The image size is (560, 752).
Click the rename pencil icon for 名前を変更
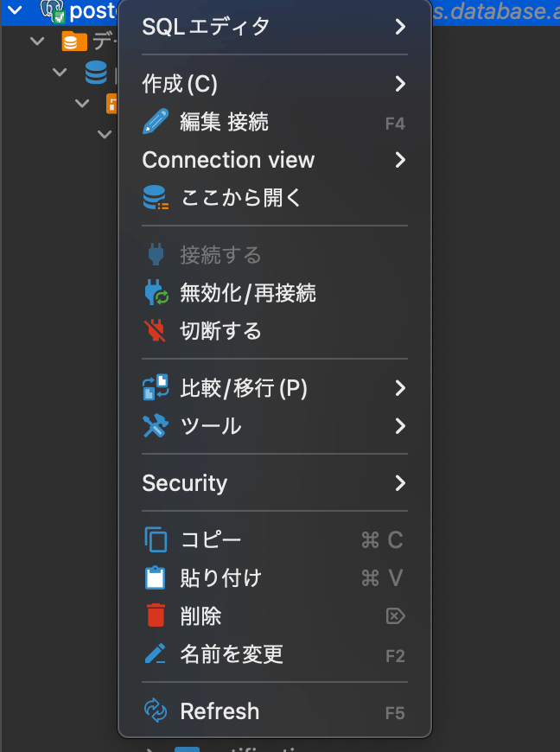pyautogui.click(x=156, y=653)
